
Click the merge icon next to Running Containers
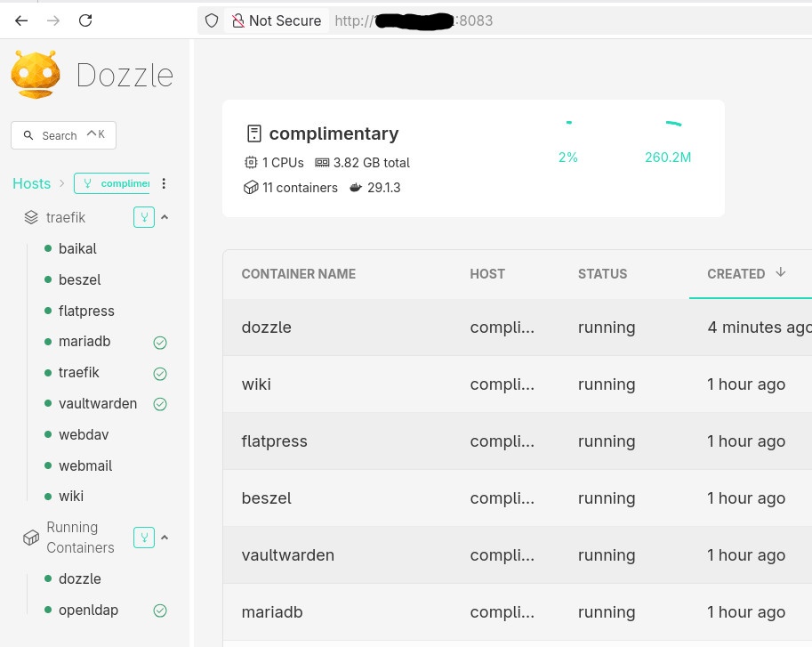pos(144,538)
